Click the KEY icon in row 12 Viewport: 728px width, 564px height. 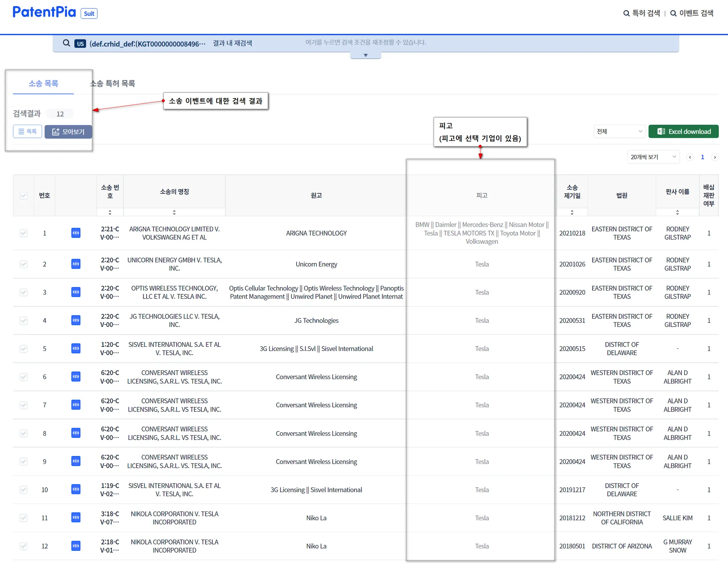[x=76, y=546]
